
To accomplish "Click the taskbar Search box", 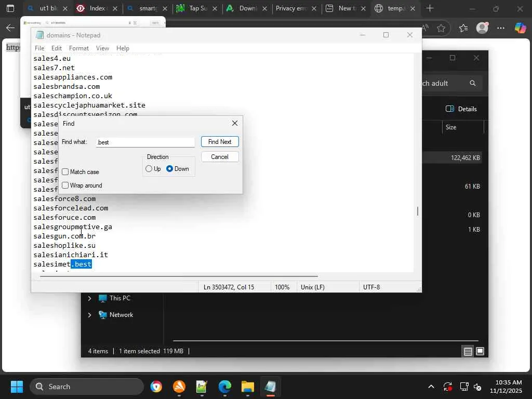I will pos(87,387).
